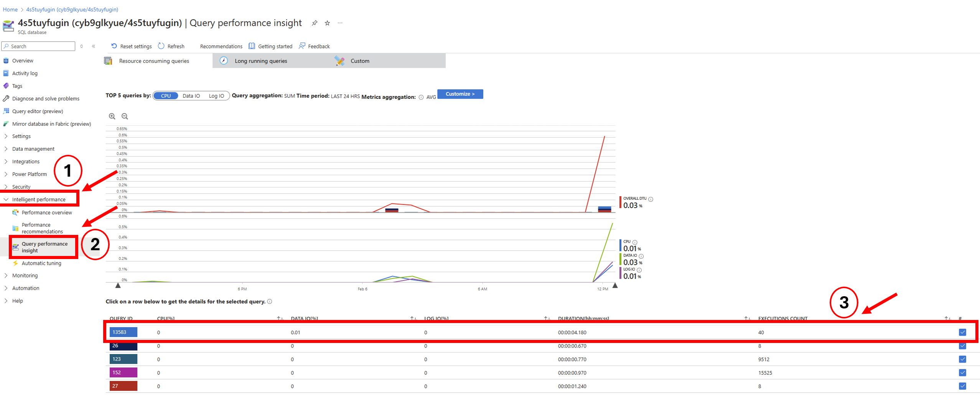
Task: Uncheck the checkbox for query 152
Action: pos(962,372)
